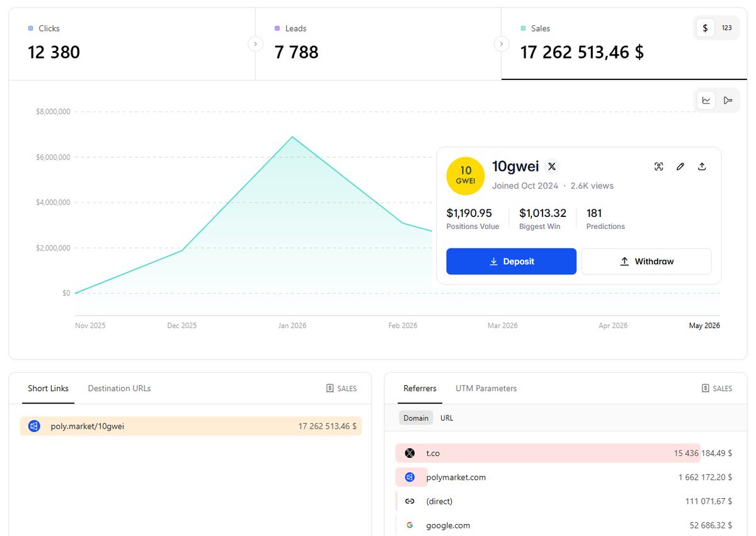Select the Domain filter toggle
This screenshot has height=536, width=756.
click(416, 418)
